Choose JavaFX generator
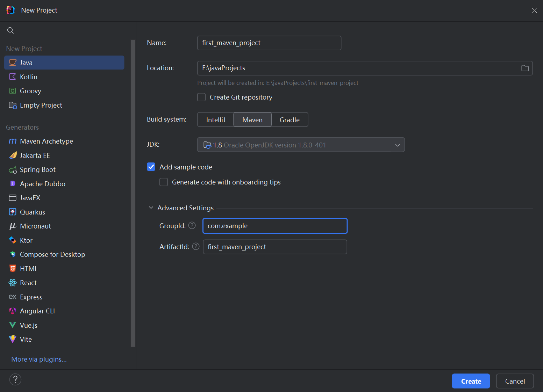Viewport: 543px width, 392px height. point(64,198)
